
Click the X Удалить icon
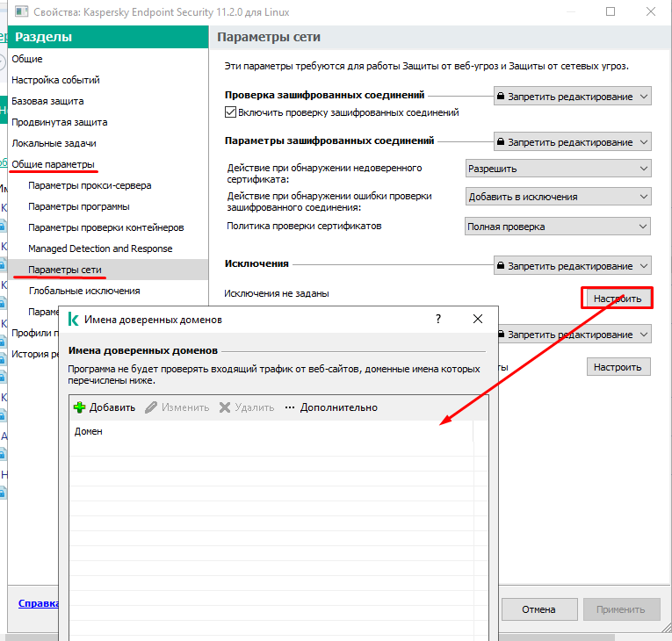[225, 407]
